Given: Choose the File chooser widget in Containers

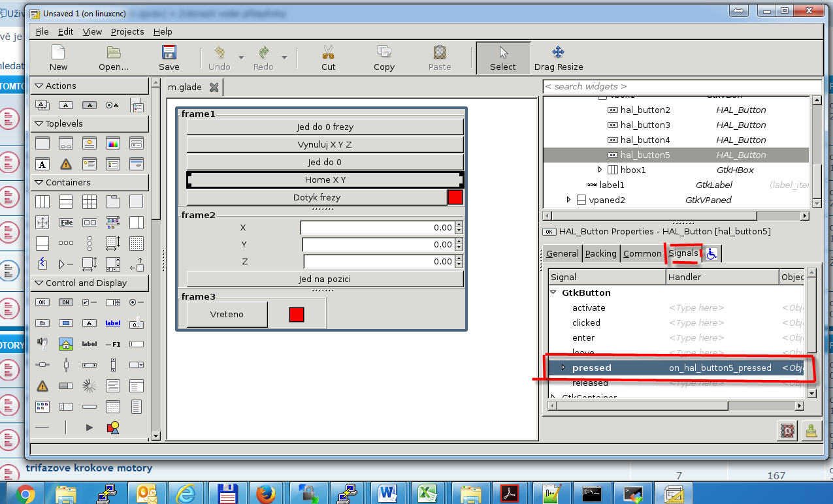Looking at the screenshot, I should point(66,223).
